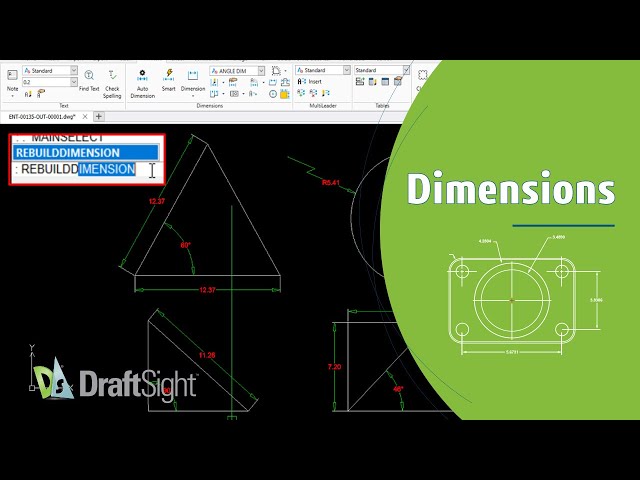Image resolution: width=640 pixels, height=480 pixels.
Task: Click first small icon under ANGLE DIM style icon
Action: [x=214, y=82]
